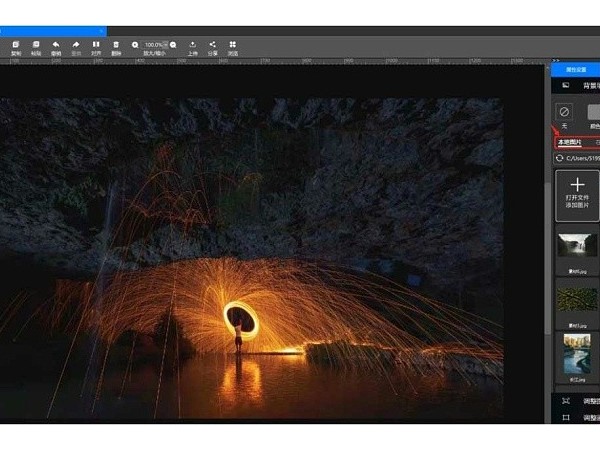
Task: Click 打开文件 添加图片 add image button
Action: (x=577, y=194)
